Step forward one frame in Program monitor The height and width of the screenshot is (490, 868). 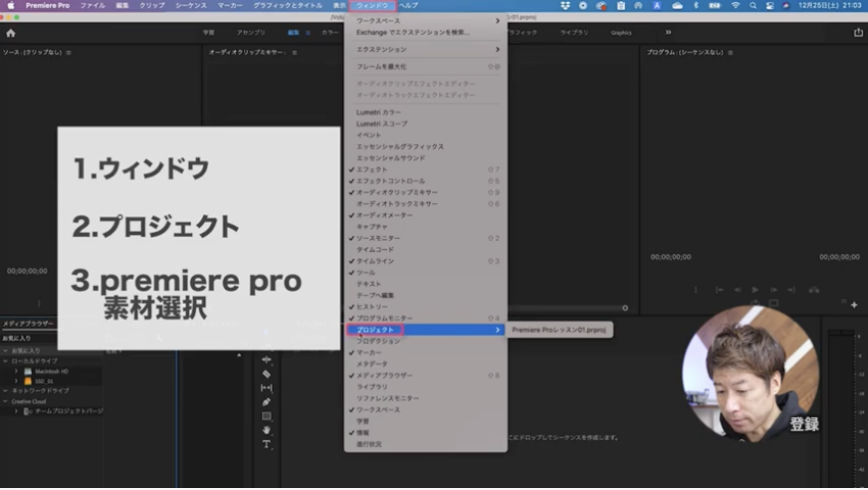(773, 290)
